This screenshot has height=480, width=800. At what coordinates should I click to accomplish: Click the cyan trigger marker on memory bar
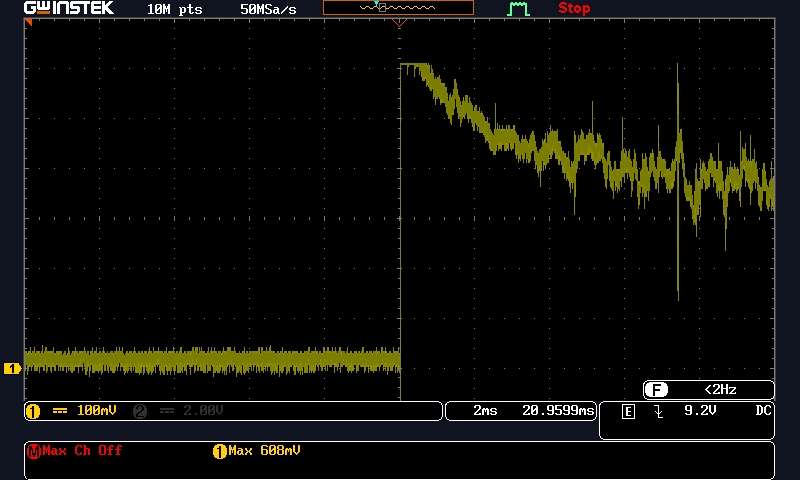tap(377, 4)
